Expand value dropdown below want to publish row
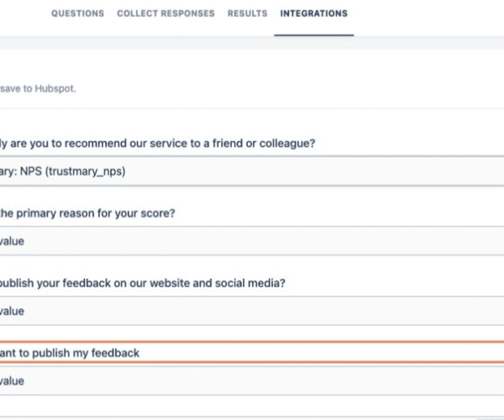Viewport: 504px width, 420px height. tap(252, 381)
